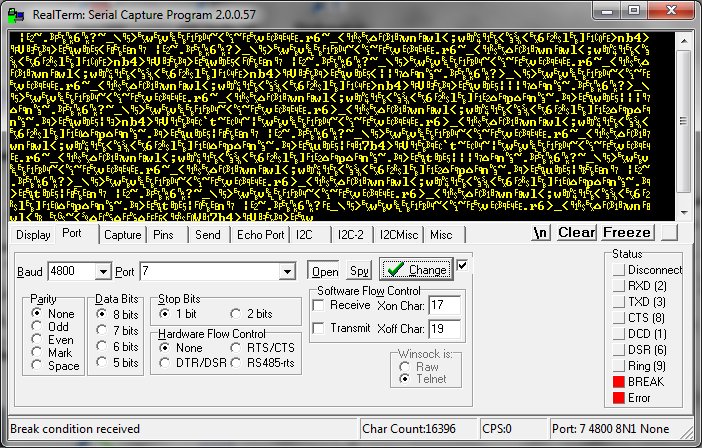Choose 5 bits data bits

click(x=117, y=363)
